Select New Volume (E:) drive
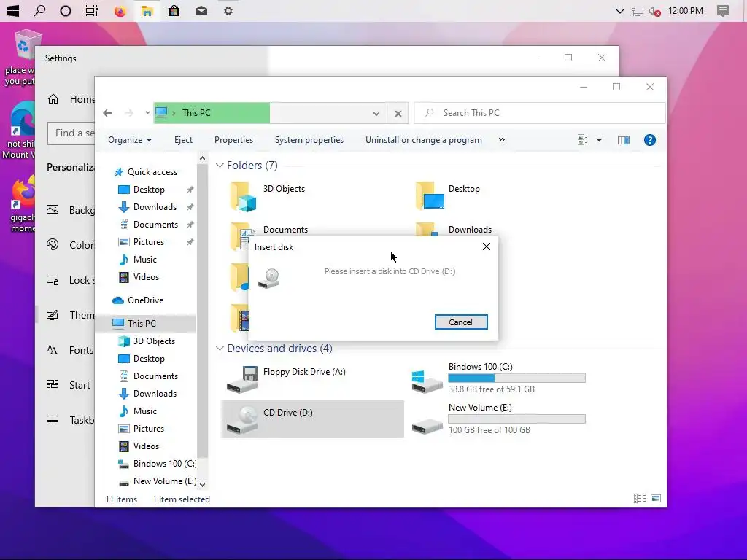This screenshot has width=747, height=560. coord(498,419)
